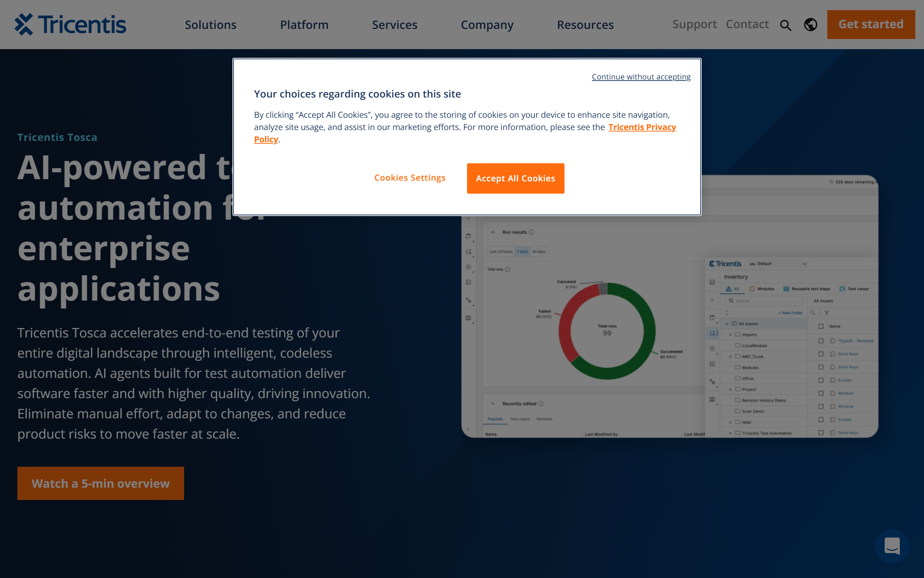This screenshot has width=924, height=578.
Task: Click the Tricentis logo inside Inventory panel
Action: [x=725, y=264]
